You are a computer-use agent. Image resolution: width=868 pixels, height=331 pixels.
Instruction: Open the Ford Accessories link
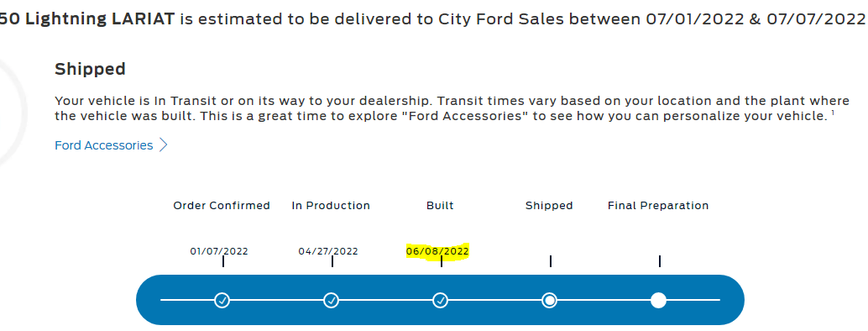tap(103, 145)
